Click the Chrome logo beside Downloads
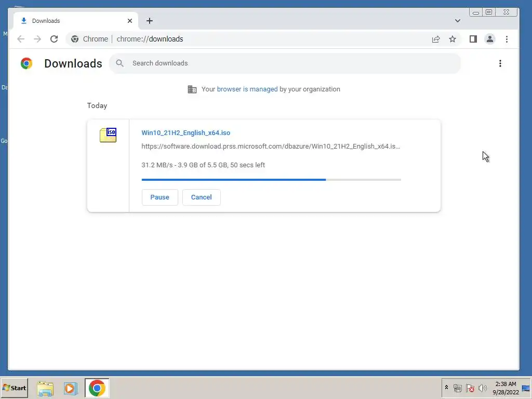Screen dimensions: 532x399 tap(26, 63)
